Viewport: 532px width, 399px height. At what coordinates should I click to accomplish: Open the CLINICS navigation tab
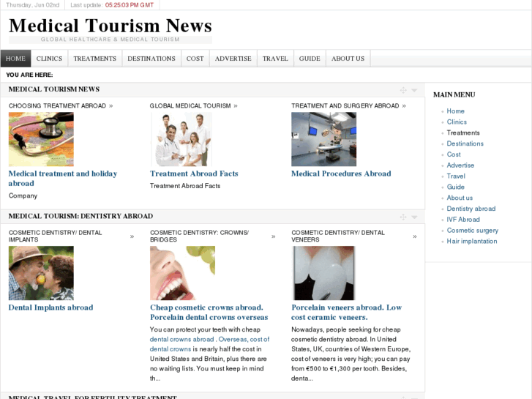(x=49, y=59)
